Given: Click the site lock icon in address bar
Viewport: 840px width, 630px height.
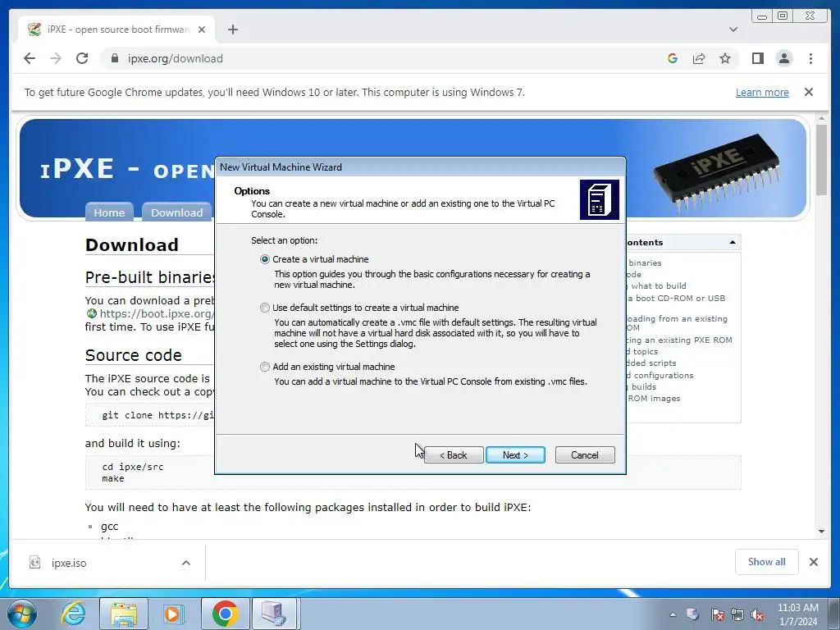Looking at the screenshot, I should [x=114, y=58].
